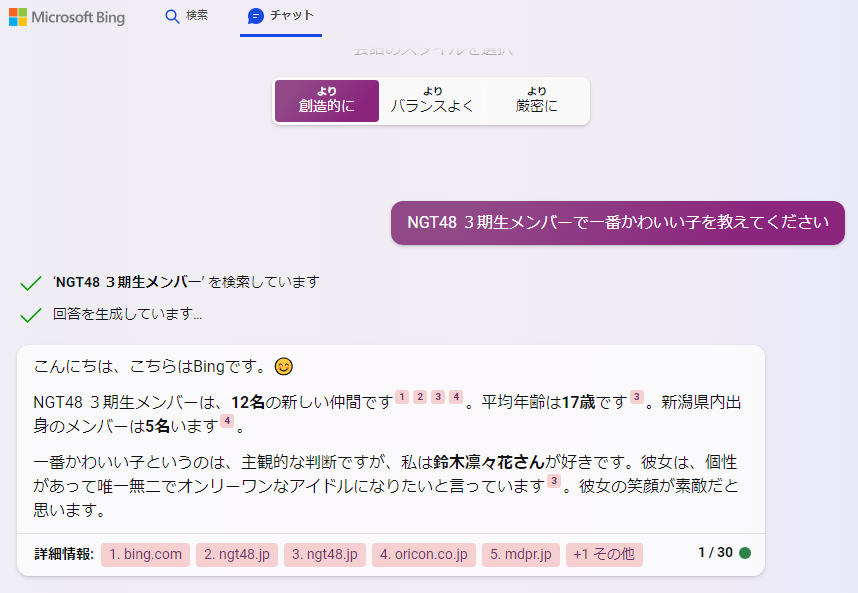Viewport: 858px width, 593px height.
Task: Open source link 2. ngt48.jp
Action: point(237,555)
